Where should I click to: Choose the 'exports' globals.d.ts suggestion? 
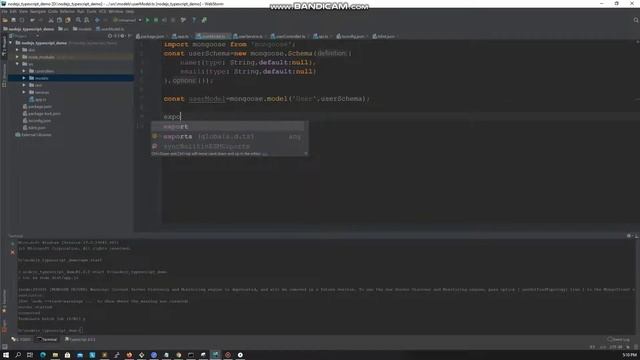click(228, 136)
